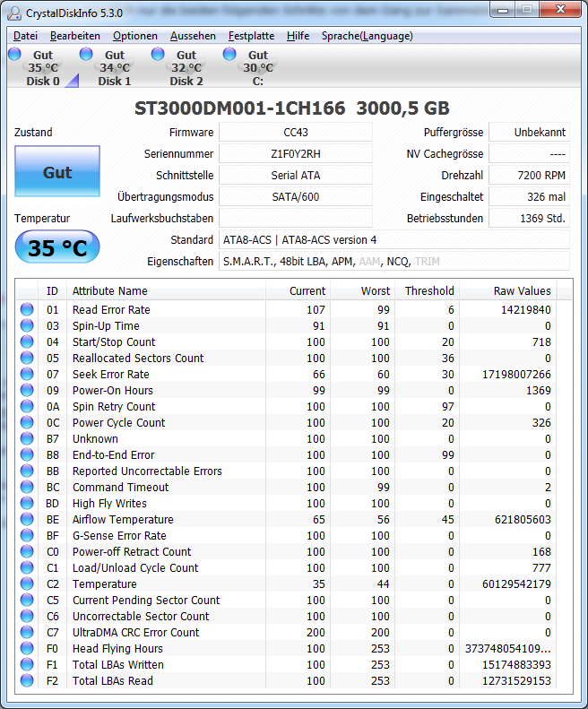
Task: Click the Gut health status button
Action: coord(57,171)
